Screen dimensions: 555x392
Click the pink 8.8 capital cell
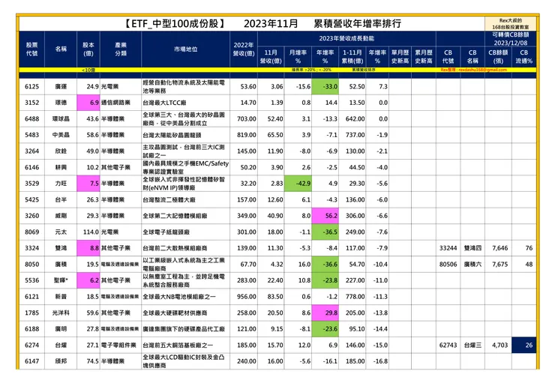[88, 248]
